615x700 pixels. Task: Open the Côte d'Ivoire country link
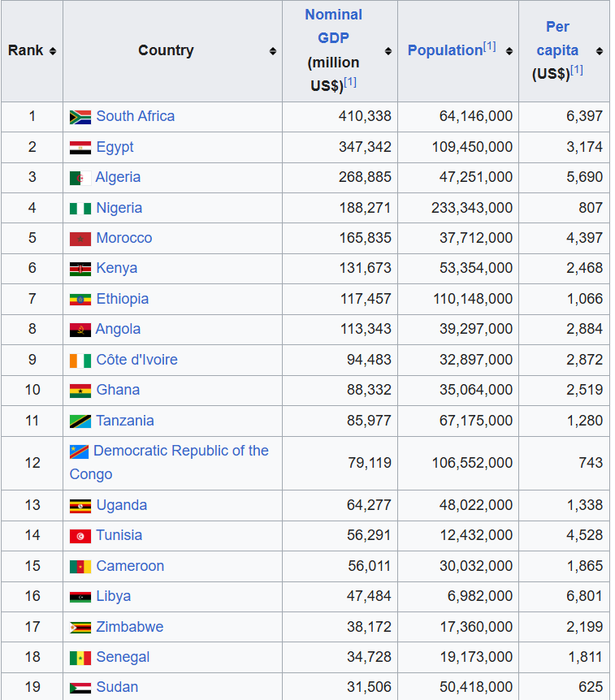(136, 360)
